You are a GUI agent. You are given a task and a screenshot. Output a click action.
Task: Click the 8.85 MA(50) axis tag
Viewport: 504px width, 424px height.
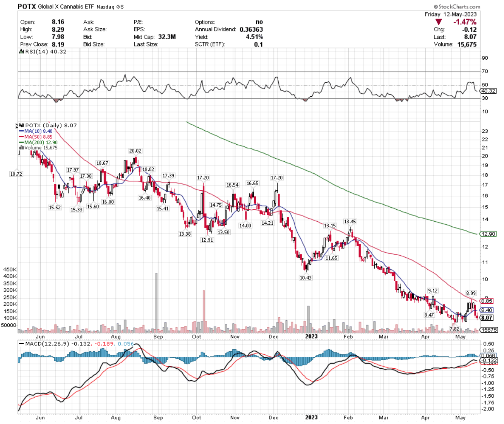(x=487, y=301)
